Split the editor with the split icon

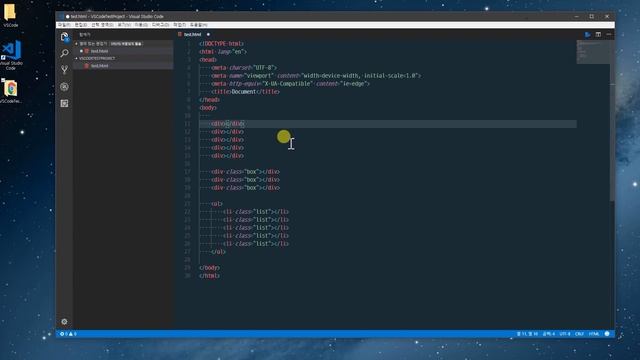pyautogui.click(x=598, y=35)
